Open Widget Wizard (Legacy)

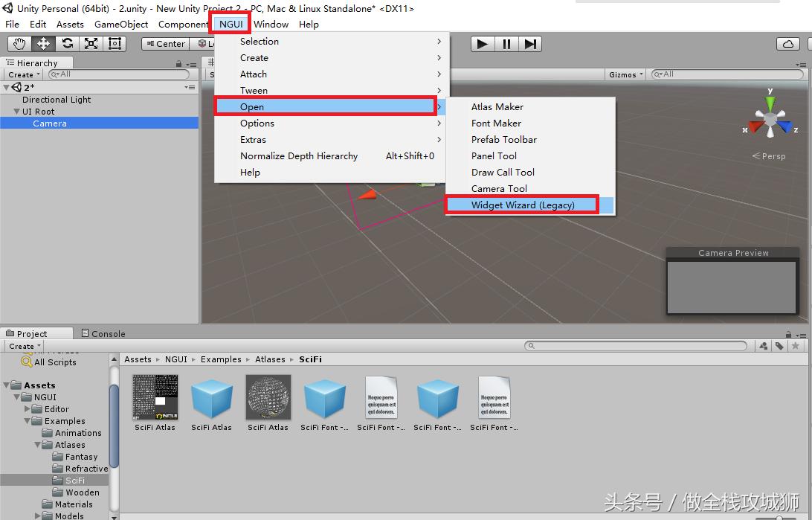(530, 205)
